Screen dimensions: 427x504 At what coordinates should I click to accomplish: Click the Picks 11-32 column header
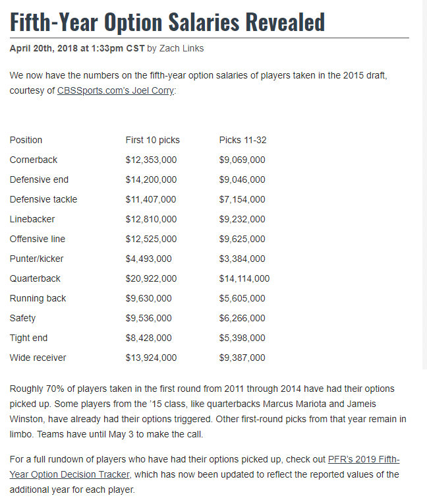coord(242,140)
